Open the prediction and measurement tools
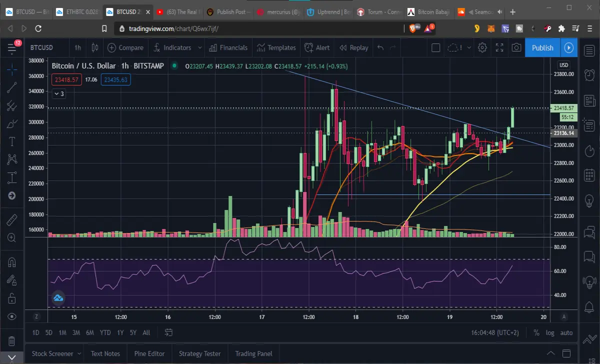 pyautogui.click(x=12, y=177)
